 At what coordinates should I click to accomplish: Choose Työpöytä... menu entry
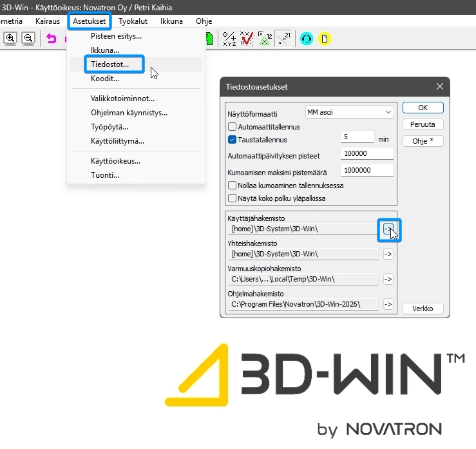[136, 127]
